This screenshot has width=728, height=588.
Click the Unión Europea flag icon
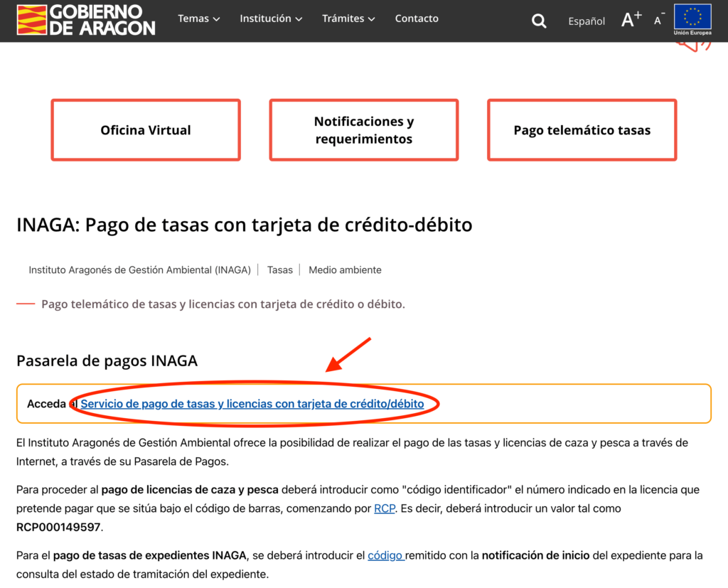[692, 19]
